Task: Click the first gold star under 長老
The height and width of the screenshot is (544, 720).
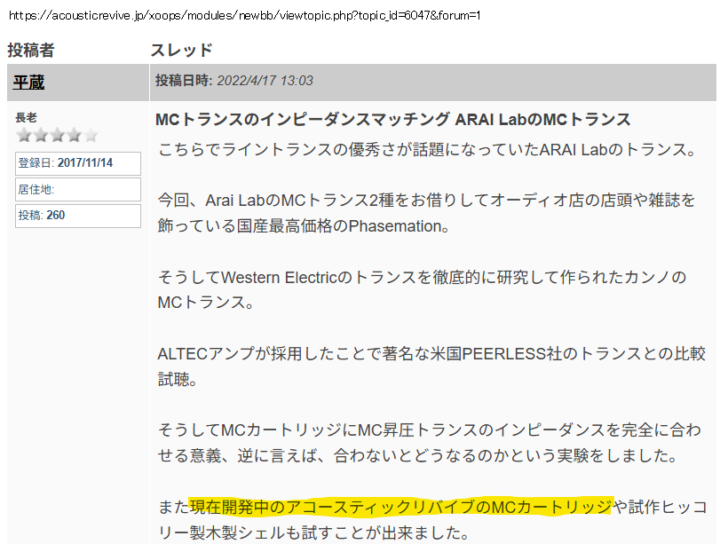Action: pyautogui.click(x=24, y=135)
